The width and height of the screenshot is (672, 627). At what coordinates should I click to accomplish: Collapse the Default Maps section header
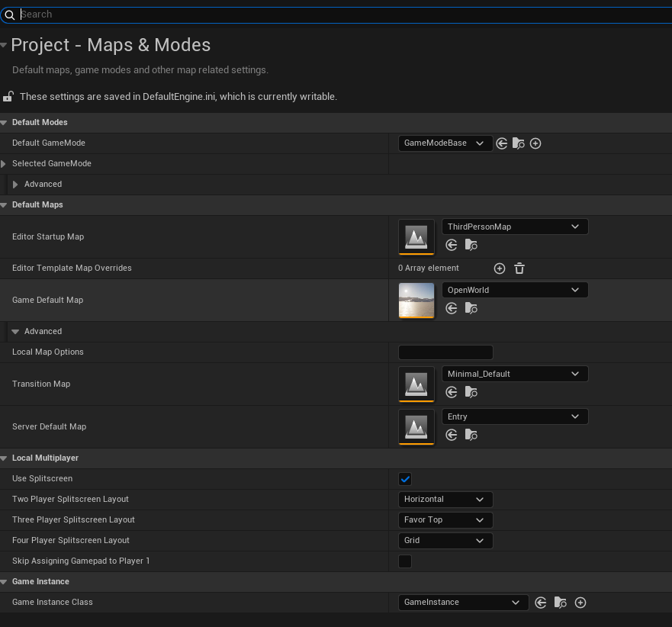coord(4,205)
